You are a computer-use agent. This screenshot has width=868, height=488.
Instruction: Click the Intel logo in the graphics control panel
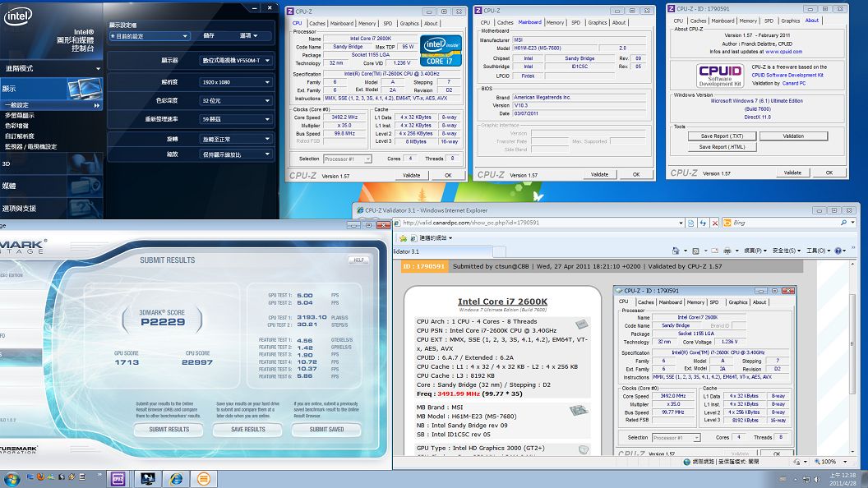pos(18,16)
